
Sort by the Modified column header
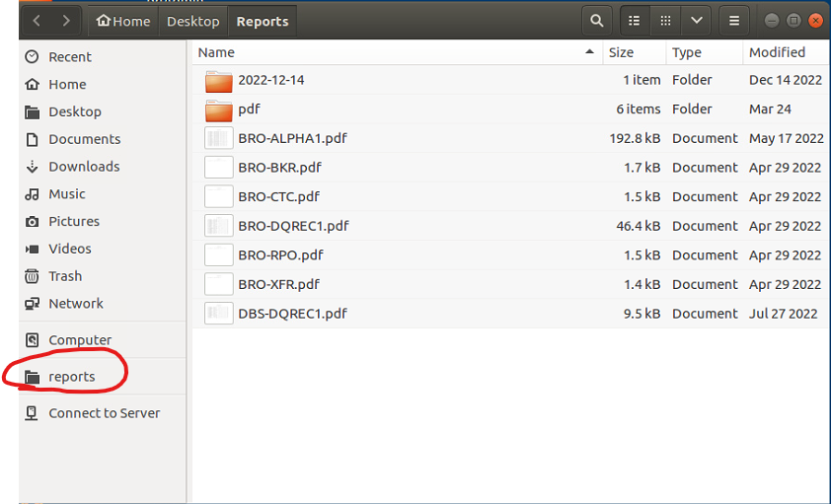787,52
